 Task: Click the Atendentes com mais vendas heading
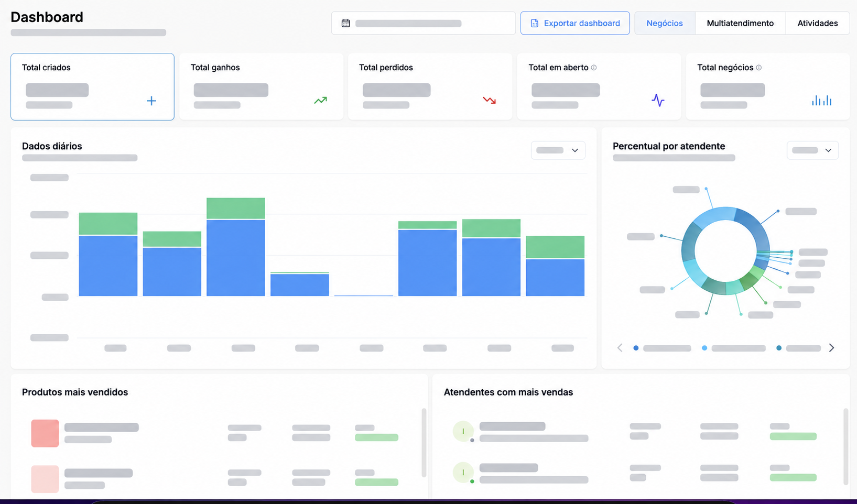pyautogui.click(x=508, y=392)
